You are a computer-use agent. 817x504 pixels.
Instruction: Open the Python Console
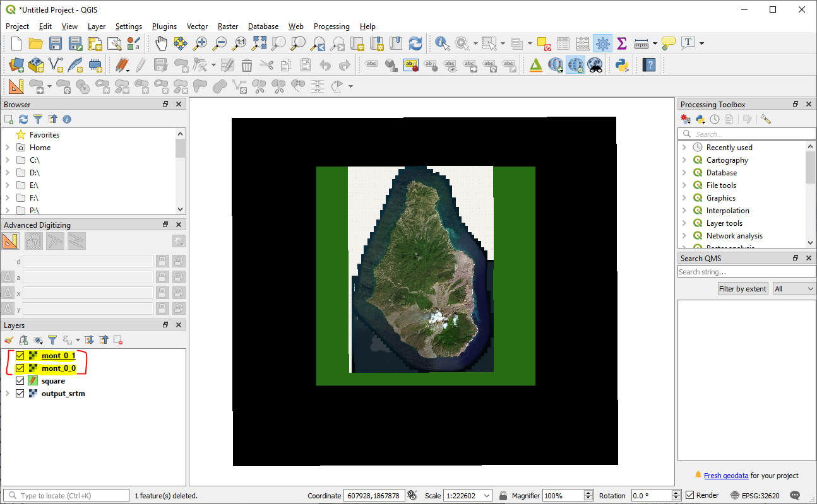[621, 64]
